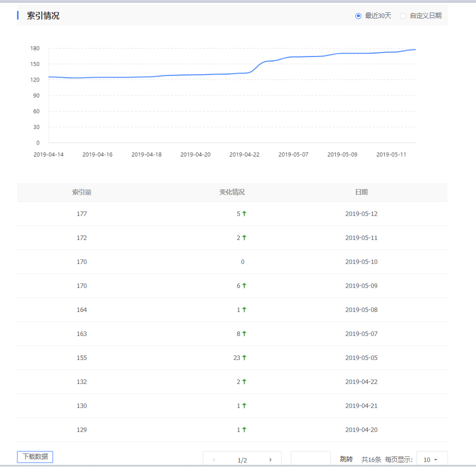
Task: Click the up arrow in the 2019-05-09 row
Action: click(244, 285)
